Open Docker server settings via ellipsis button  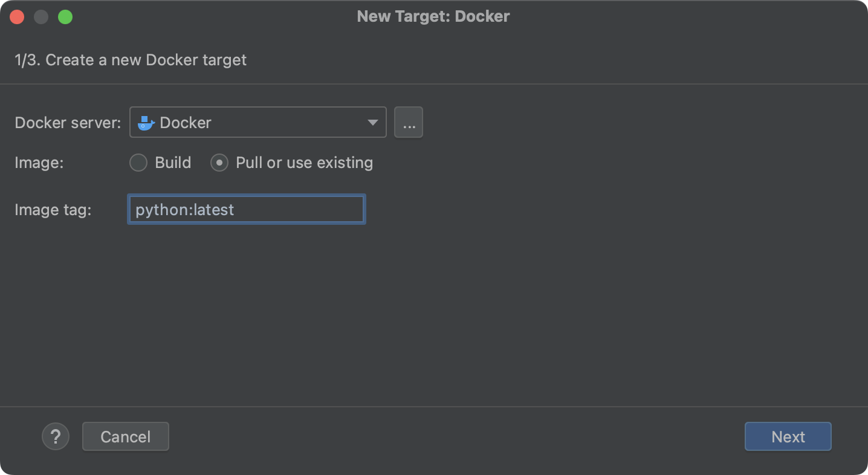click(409, 123)
